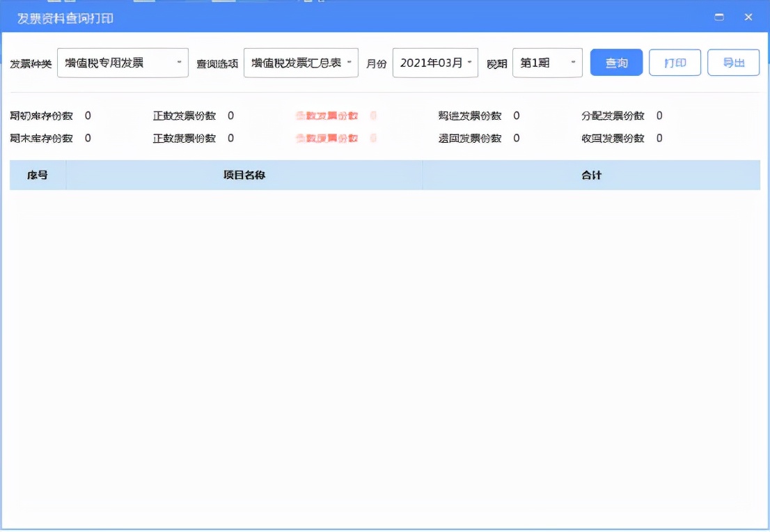
Task: Expand the 月份 dropdown showing 2021年03月
Action: click(434, 62)
